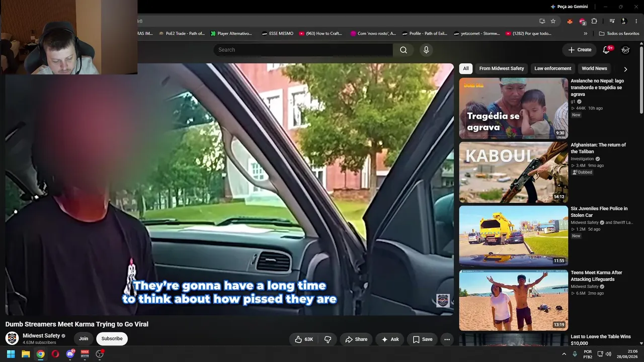Open the (1282) Por que todo bookmark
The width and height of the screenshot is (644, 362).
[x=528, y=34]
